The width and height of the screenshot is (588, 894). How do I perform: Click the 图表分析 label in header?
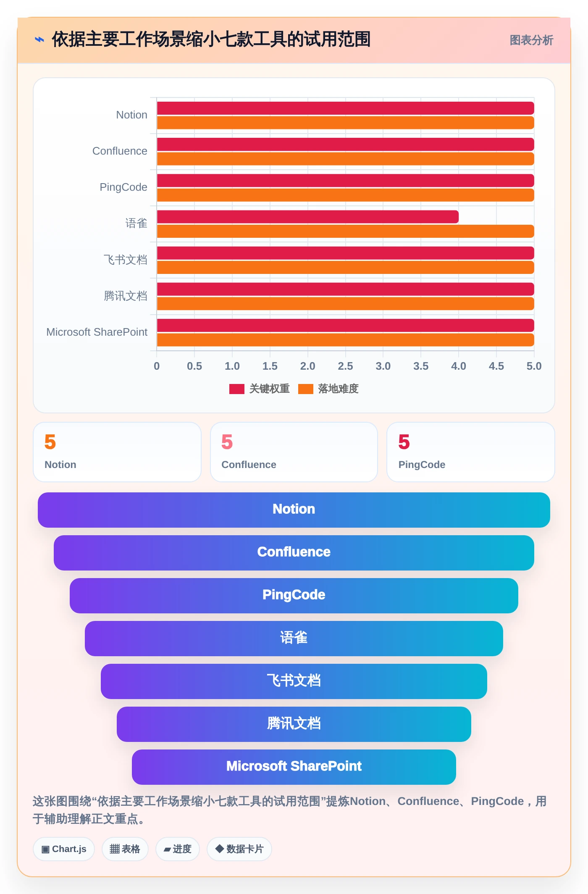[531, 40]
